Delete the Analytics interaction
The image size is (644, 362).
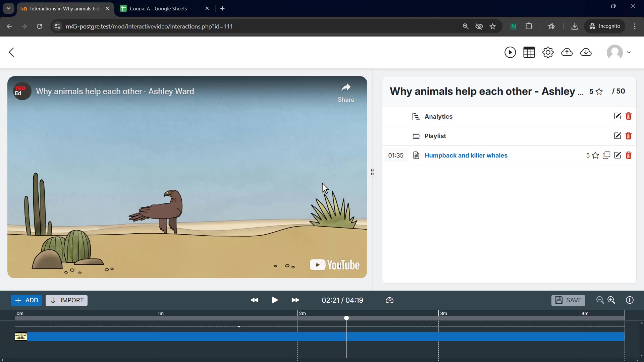coord(629,116)
